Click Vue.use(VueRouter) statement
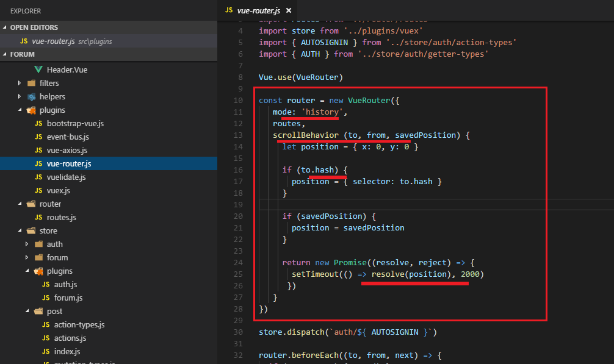The width and height of the screenshot is (614, 364). click(x=301, y=77)
